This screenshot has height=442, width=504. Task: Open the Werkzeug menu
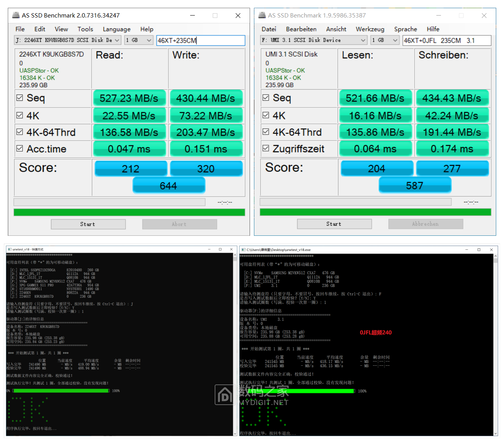tap(370, 29)
